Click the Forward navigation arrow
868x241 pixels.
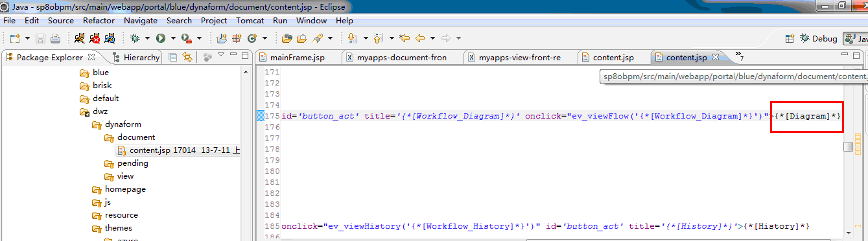coord(446,38)
